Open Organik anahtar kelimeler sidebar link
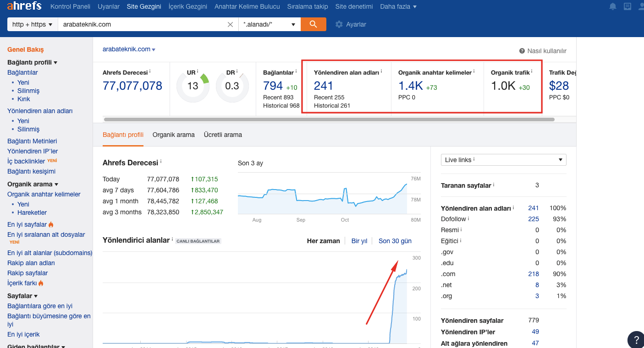The height and width of the screenshot is (348, 644). (x=44, y=194)
